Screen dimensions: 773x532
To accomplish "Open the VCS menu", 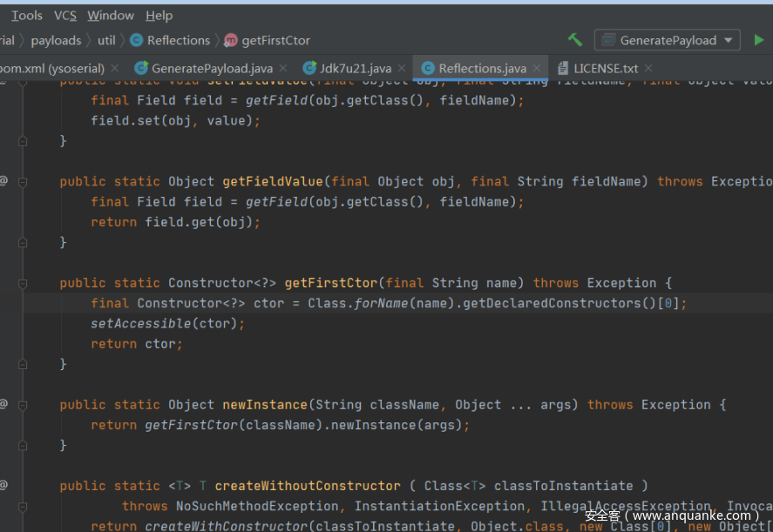I will click(x=65, y=16).
